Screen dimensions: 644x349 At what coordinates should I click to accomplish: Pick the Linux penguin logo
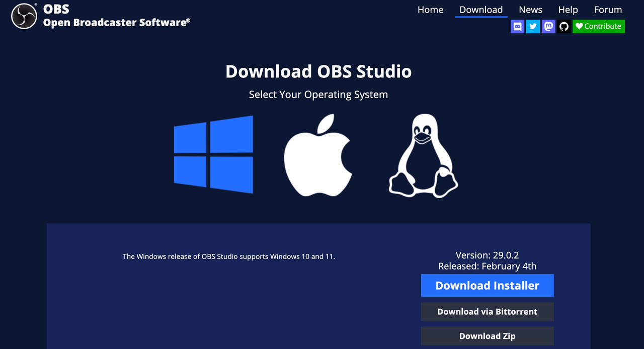pos(423,155)
